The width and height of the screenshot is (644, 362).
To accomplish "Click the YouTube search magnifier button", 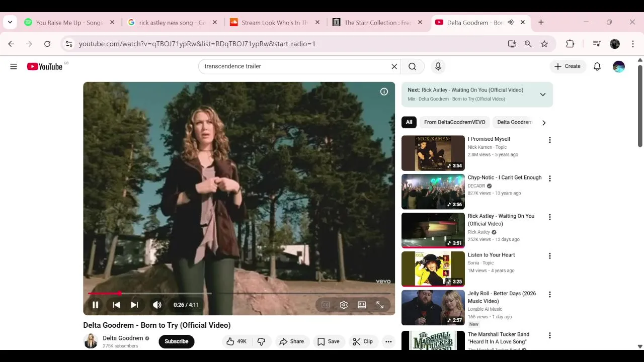I will tap(413, 66).
